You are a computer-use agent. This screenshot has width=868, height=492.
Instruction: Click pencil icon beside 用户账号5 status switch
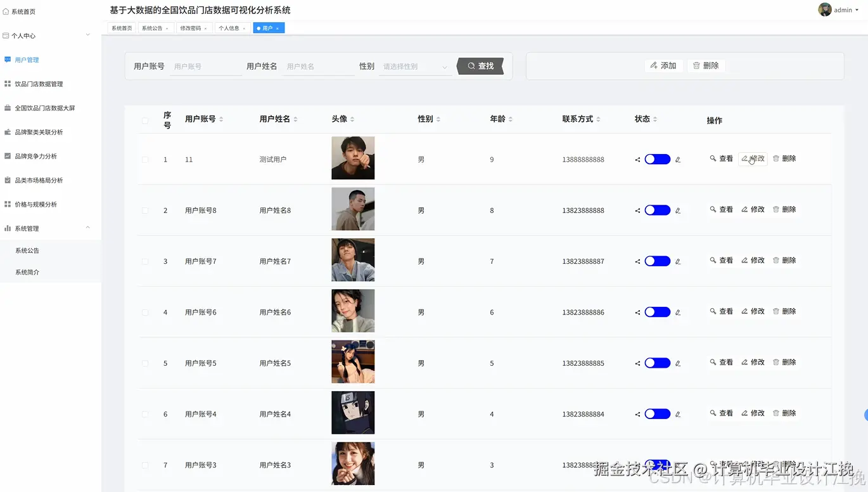click(x=678, y=363)
